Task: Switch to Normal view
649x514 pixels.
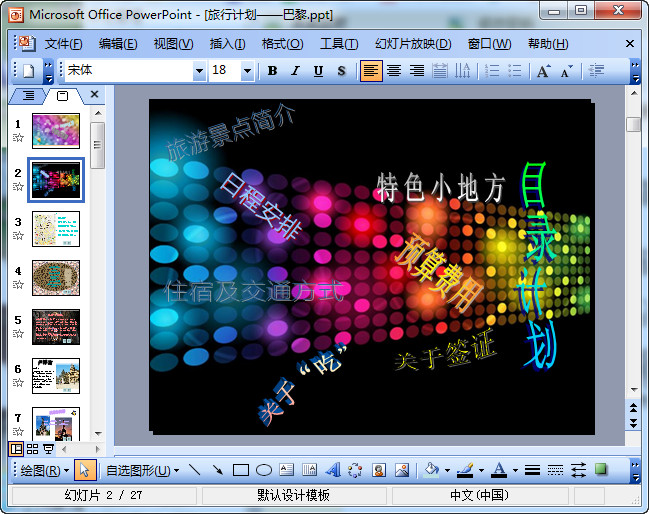Action: click(16, 449)
